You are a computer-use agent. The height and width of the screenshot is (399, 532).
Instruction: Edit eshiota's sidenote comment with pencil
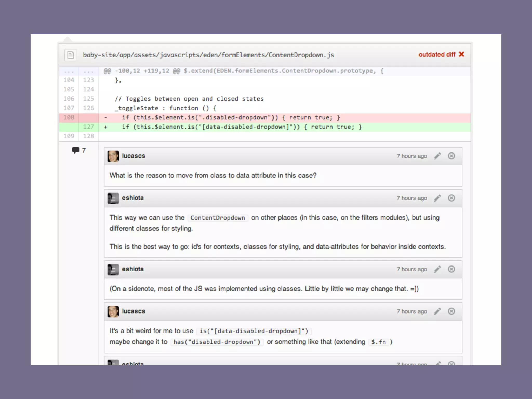(x=437, y=269)
